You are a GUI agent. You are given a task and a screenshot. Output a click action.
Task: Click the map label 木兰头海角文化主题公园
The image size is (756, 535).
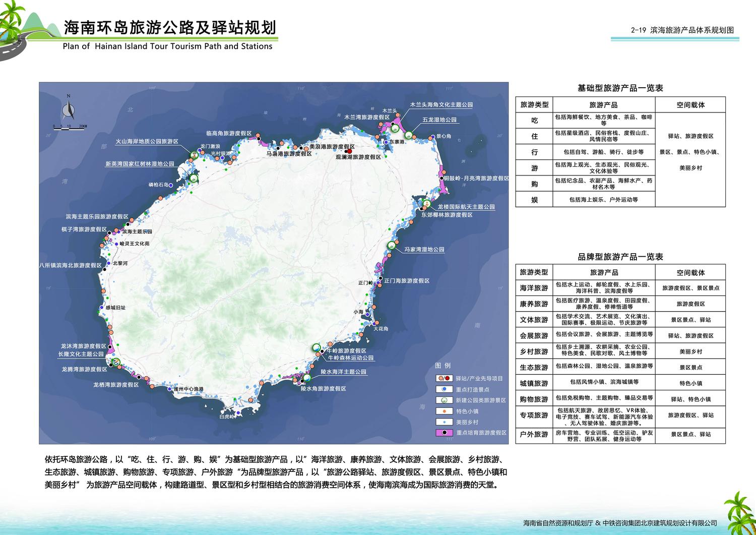click(x=442, y=105)
